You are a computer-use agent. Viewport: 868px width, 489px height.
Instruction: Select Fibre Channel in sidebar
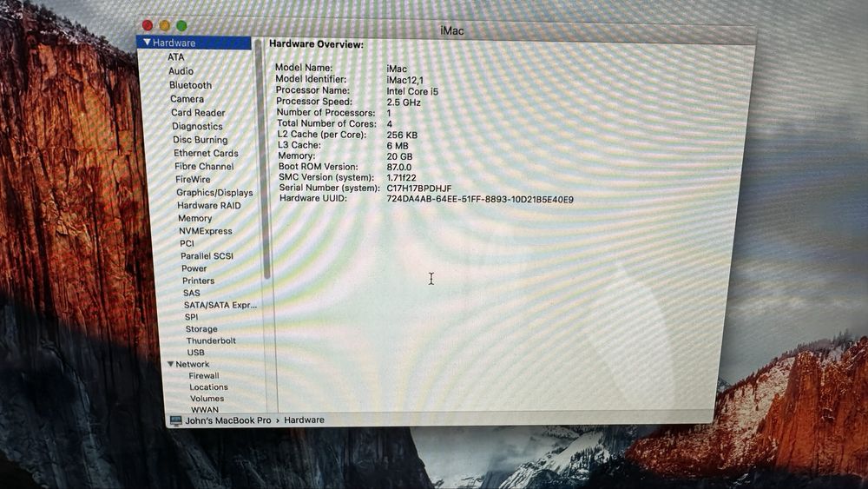(x=204, y=166)
